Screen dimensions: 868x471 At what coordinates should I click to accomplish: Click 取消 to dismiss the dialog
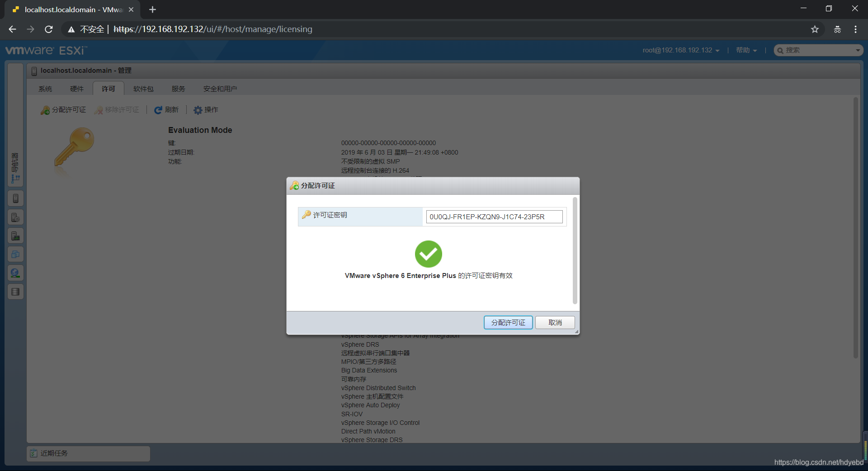pos(555,322)
